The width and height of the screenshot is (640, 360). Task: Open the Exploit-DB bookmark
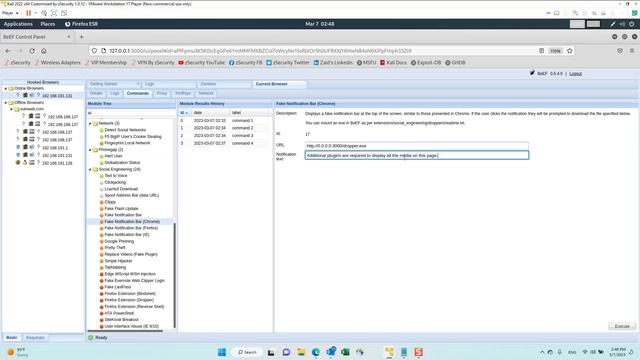click(426, 62)
